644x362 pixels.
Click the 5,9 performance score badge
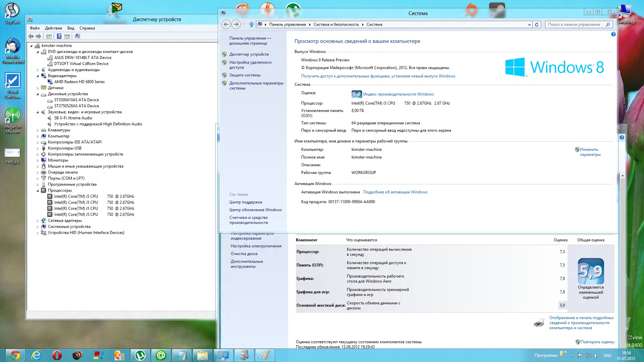click(356, 94)
